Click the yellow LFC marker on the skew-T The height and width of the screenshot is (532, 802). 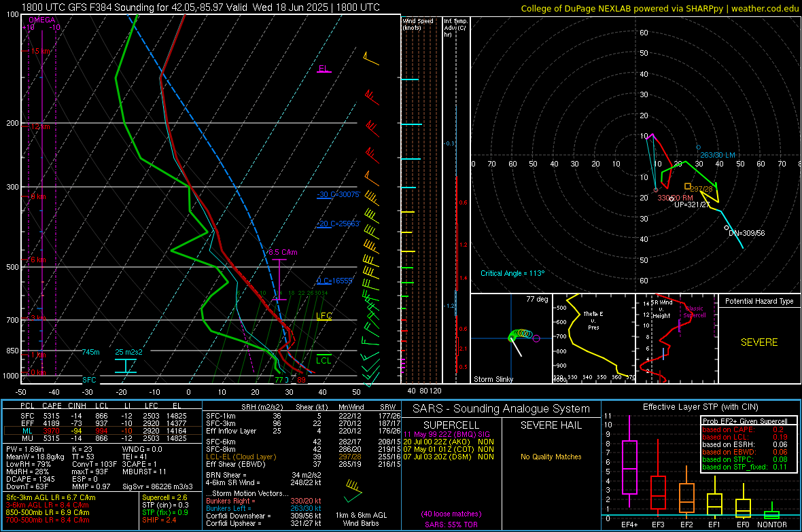click(324, 316)
